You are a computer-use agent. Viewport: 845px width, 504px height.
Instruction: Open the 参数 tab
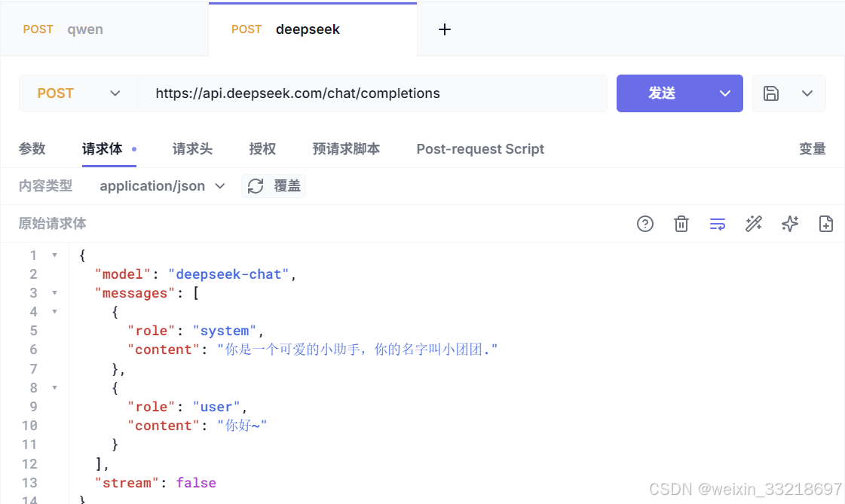coord(32,148)
